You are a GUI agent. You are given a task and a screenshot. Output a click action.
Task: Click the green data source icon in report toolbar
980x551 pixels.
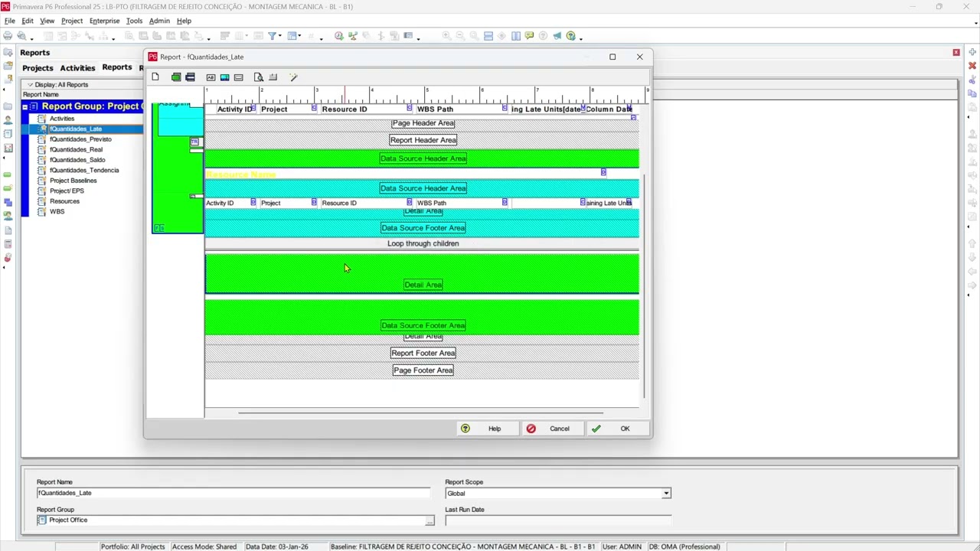click(176, 77)
